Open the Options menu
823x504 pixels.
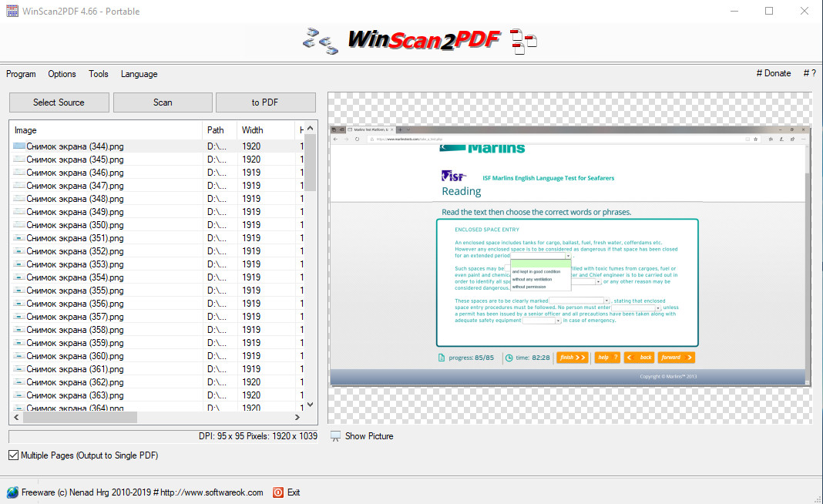click(62, 74)
